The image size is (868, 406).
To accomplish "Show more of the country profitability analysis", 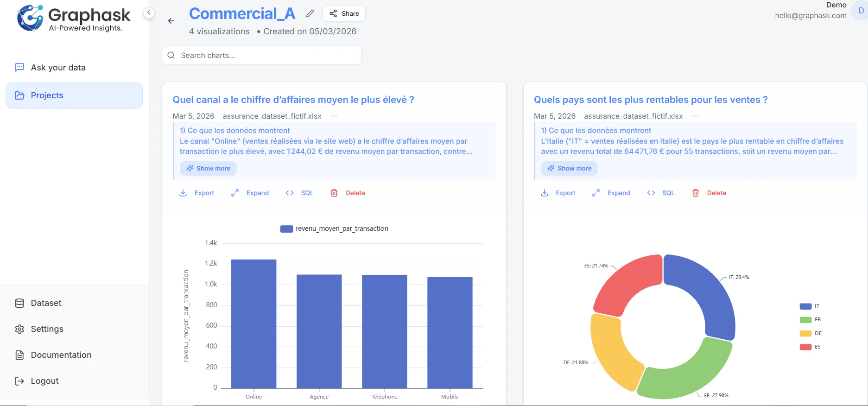I will tap(569, 168).
